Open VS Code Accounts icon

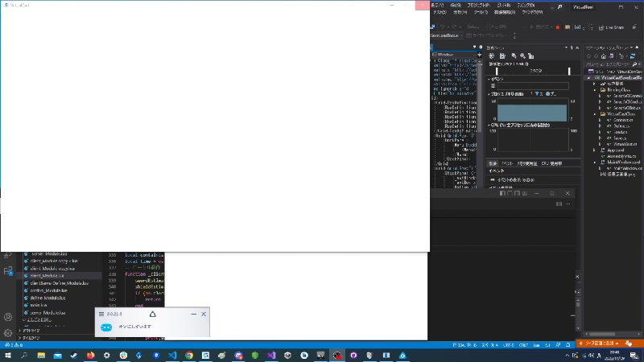coord(8,317)
